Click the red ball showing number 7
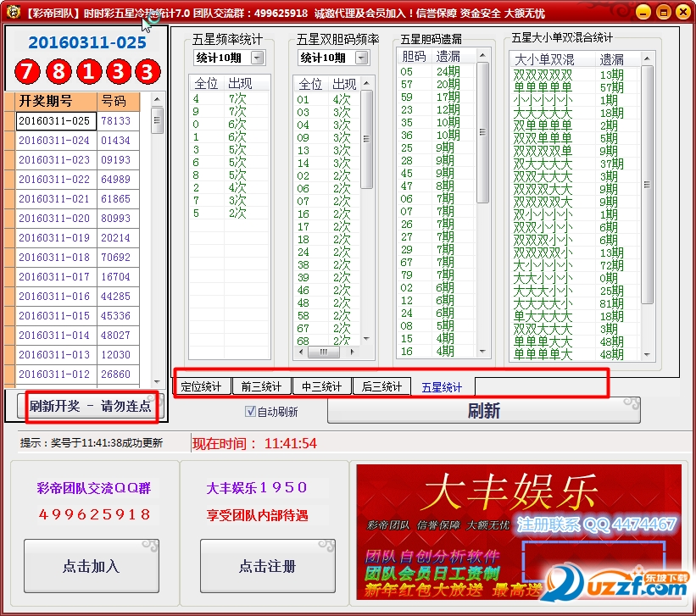The image size is (696, 616). pos(25,72)
